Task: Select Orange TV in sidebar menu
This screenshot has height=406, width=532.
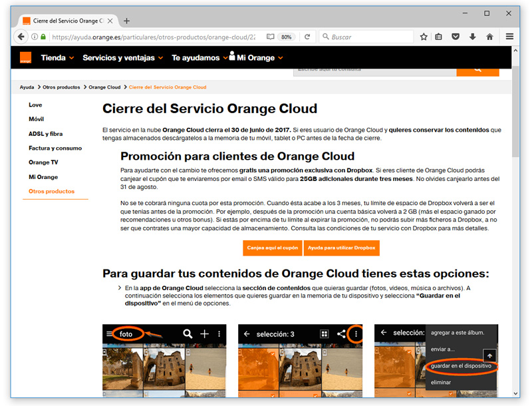Action: click(43, 162)
